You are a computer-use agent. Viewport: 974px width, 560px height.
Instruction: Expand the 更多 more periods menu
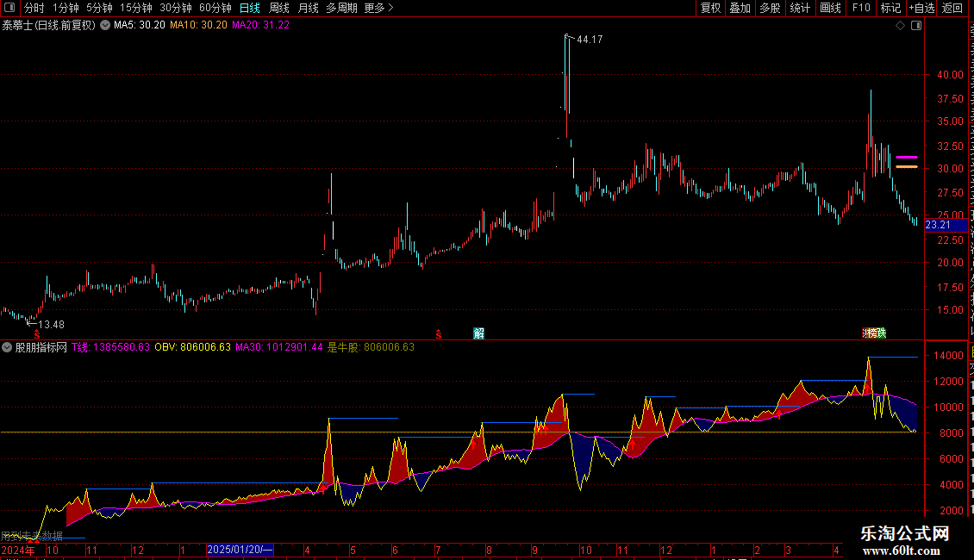tap(378, 8)
